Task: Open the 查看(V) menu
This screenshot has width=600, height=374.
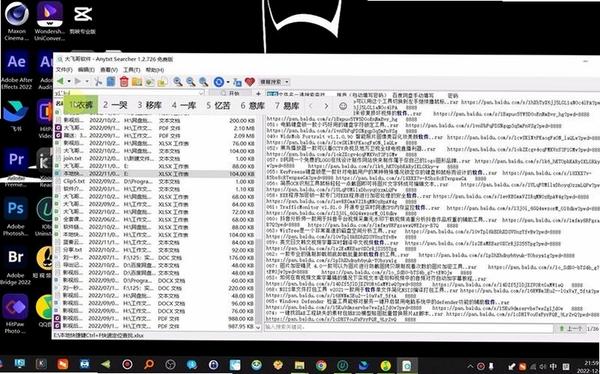Action: [x=109, y=70]
